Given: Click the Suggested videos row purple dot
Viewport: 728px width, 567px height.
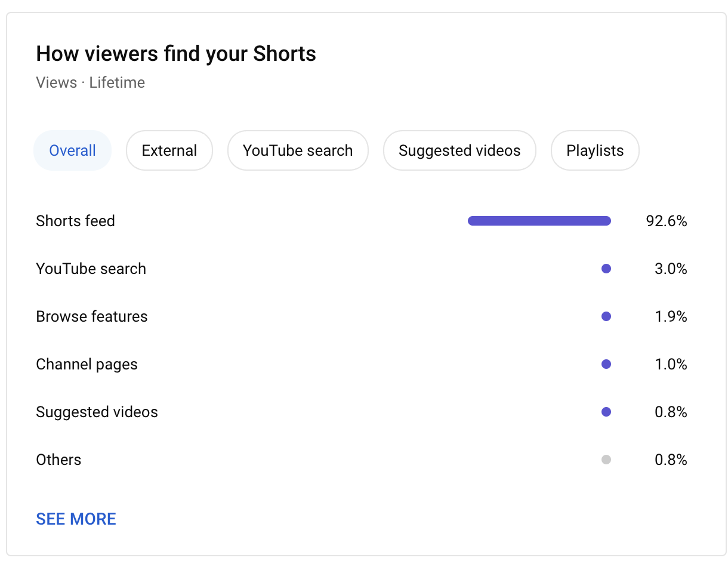Looking at the screenshot, I should click(x=606, y=412).
